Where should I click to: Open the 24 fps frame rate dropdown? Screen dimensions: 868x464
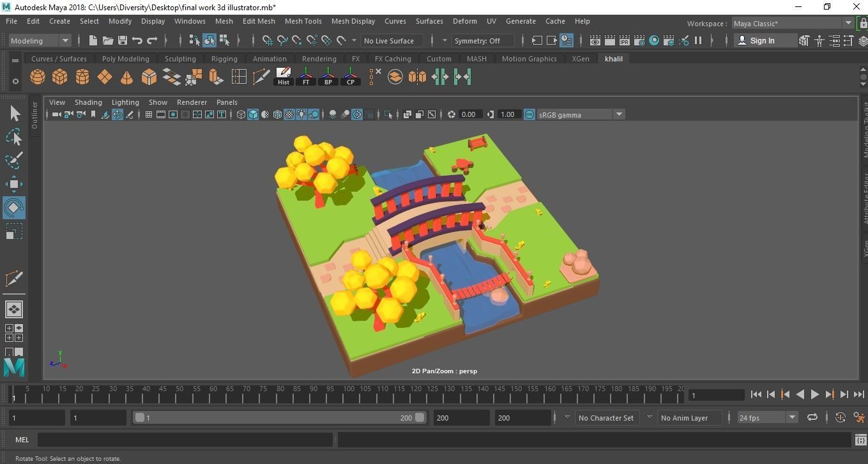coord(767,417)
